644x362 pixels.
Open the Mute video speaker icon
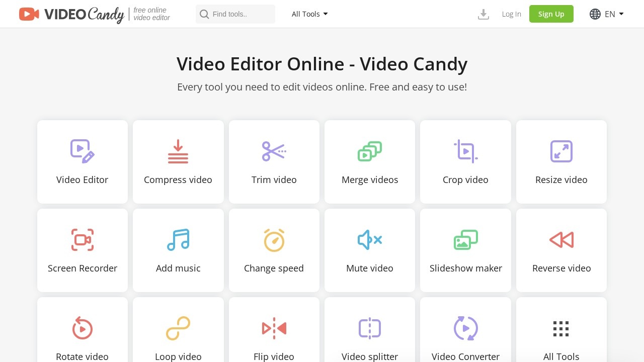pyautogui.click(x=370, y=240)
